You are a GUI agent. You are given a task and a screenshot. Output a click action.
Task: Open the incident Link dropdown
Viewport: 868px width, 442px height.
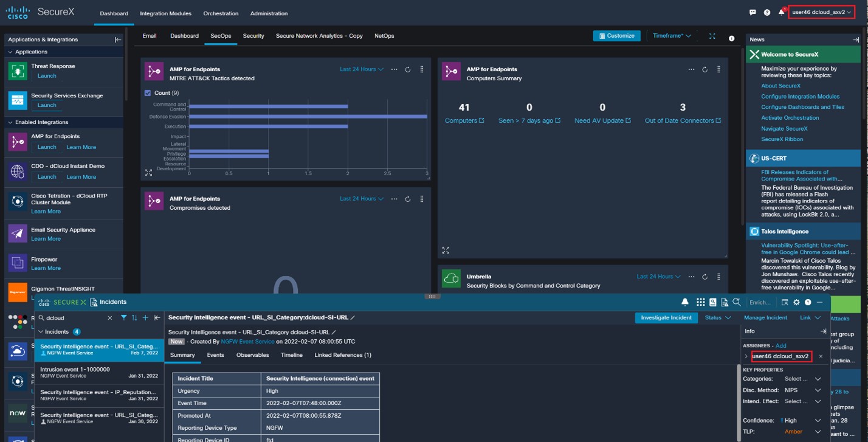(810, 317)
